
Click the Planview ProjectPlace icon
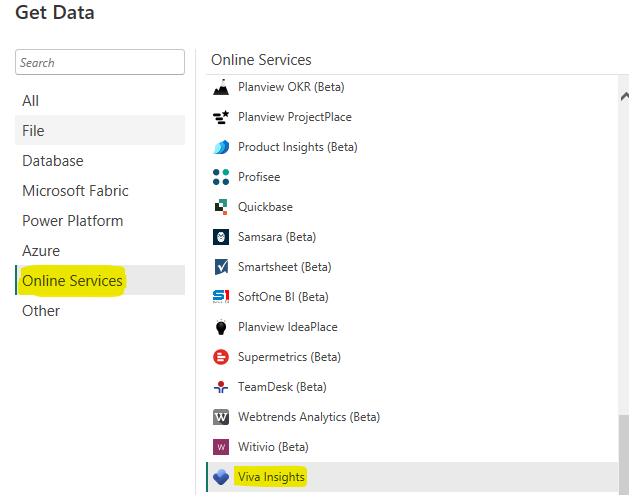tap(221, 117)
